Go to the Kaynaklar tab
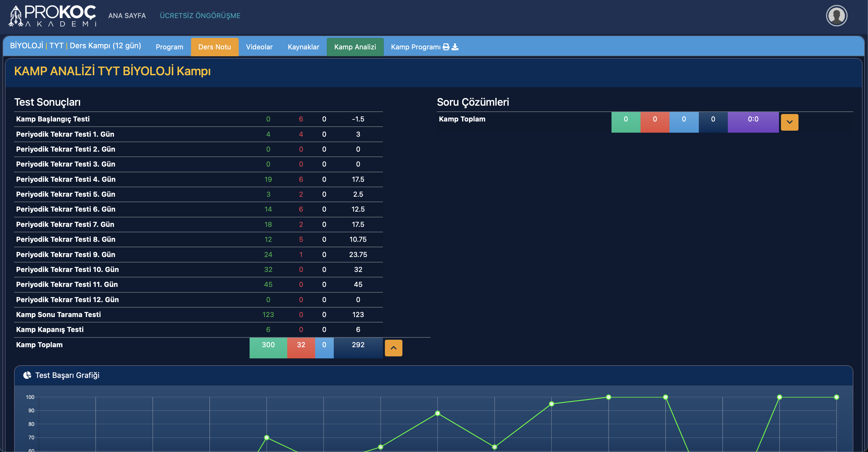The image size is (868, 452). 303,47
